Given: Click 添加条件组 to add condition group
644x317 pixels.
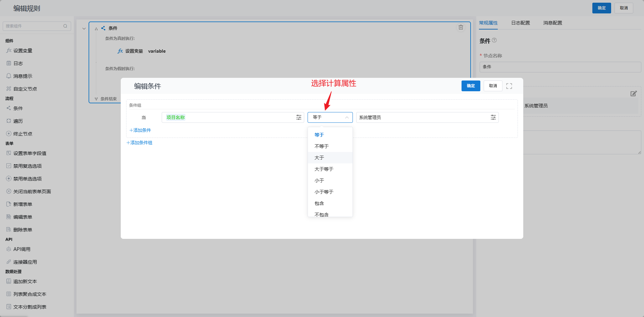Looking at the screenshot, I should point(139,143).
